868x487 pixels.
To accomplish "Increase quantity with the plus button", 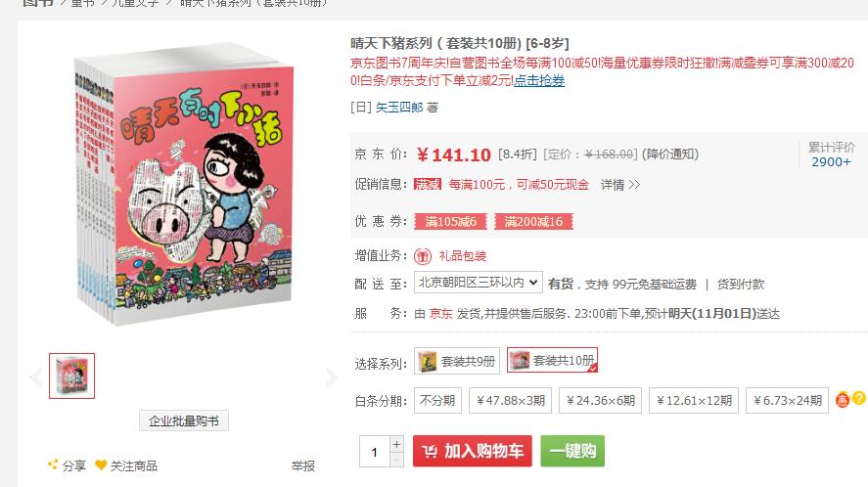I will coord(397,444).
